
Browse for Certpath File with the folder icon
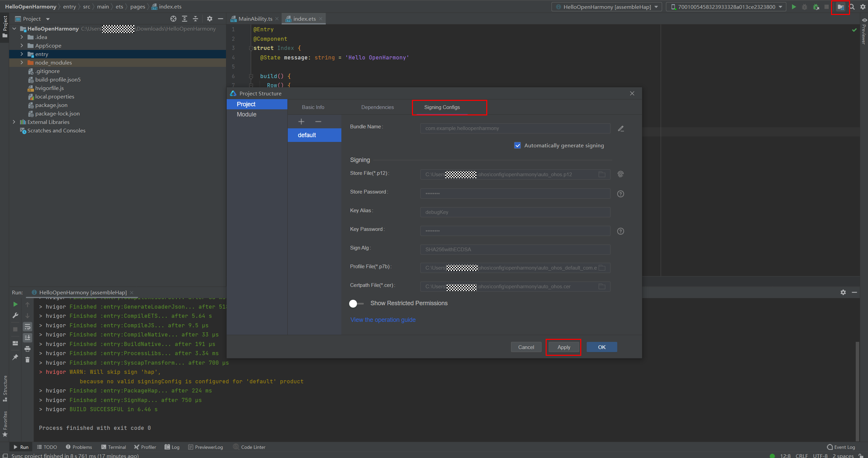602,287
